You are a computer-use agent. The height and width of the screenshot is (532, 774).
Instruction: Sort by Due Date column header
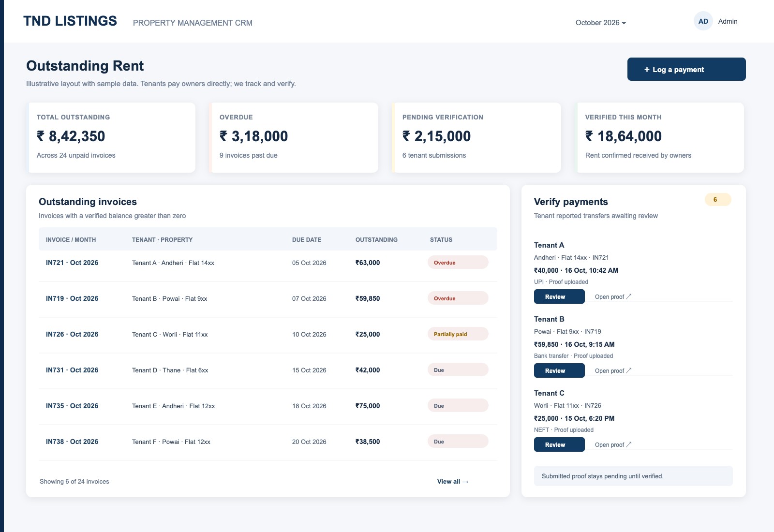click(x=307, y=240)
